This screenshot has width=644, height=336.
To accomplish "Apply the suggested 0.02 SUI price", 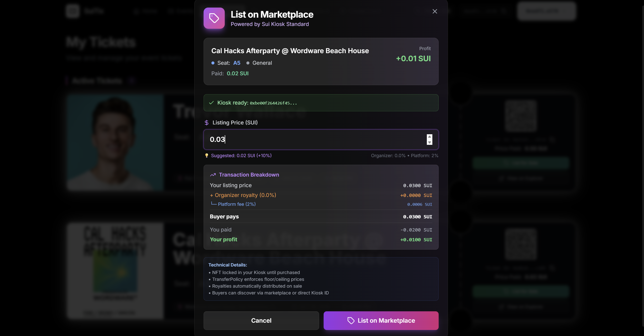I will tap(241, 156).
